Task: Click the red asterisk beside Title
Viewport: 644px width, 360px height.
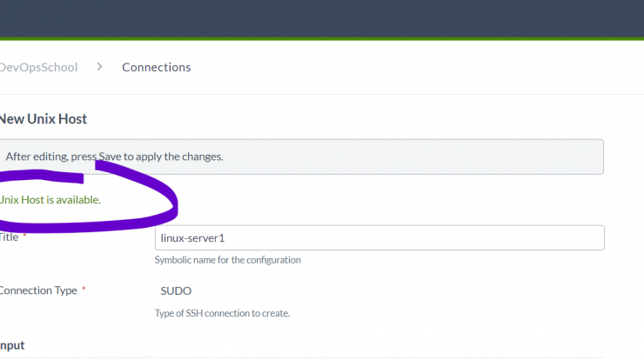Action: pos(24,235)
